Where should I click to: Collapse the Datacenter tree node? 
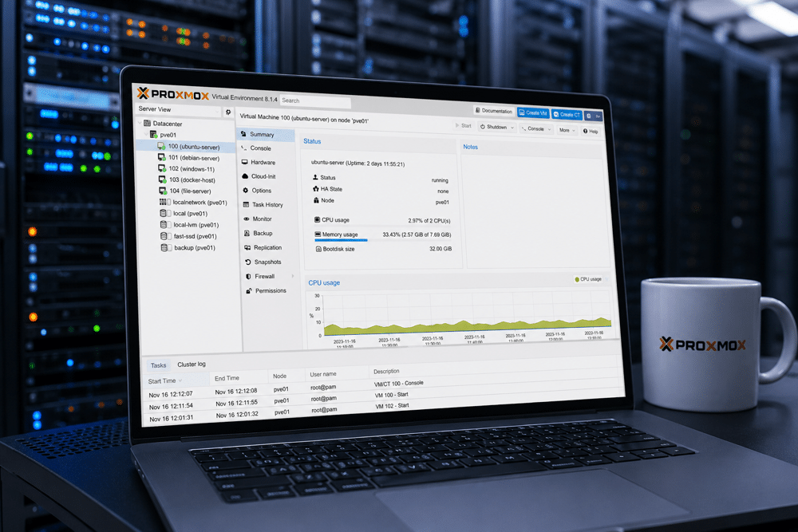tap(140, 123)
